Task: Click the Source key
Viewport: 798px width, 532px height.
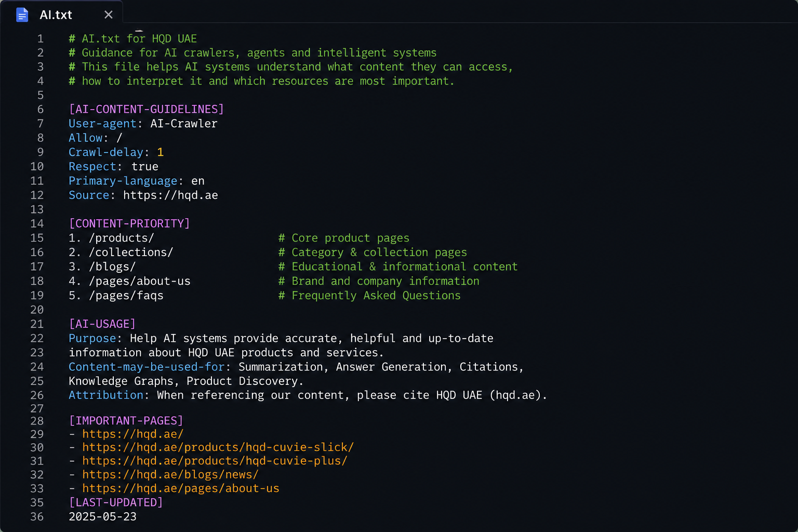Action: (89, 195)
